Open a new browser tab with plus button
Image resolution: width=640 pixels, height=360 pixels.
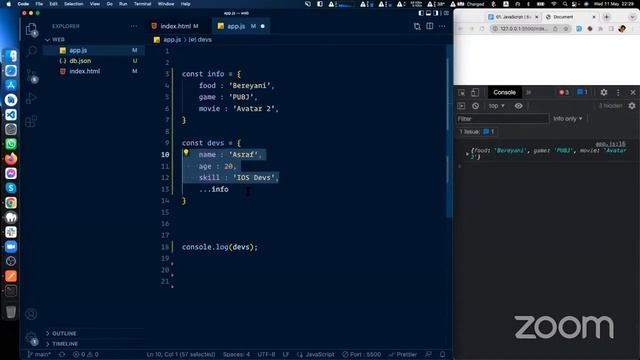click(x=607, y=17)
